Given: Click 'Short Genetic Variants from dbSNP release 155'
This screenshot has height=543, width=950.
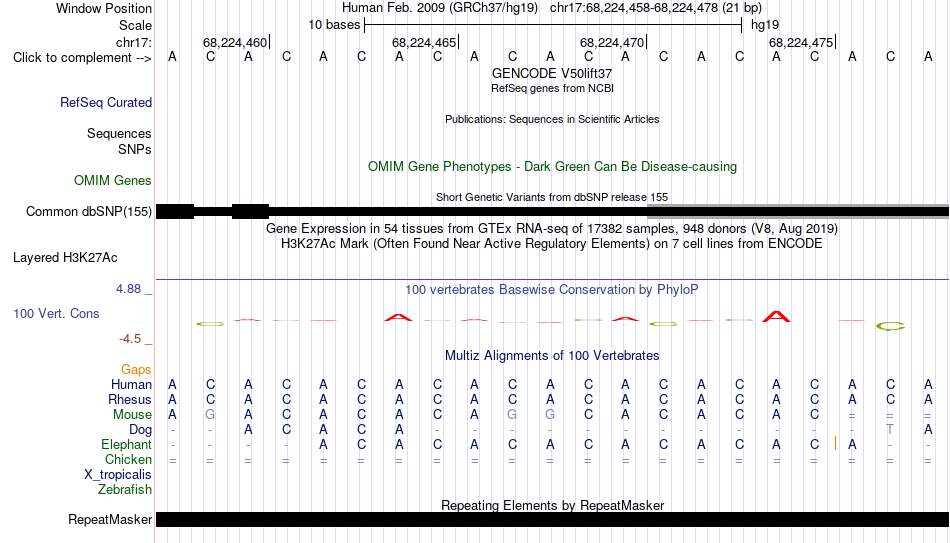Looking at the screenshot, I should click(552, 197).
